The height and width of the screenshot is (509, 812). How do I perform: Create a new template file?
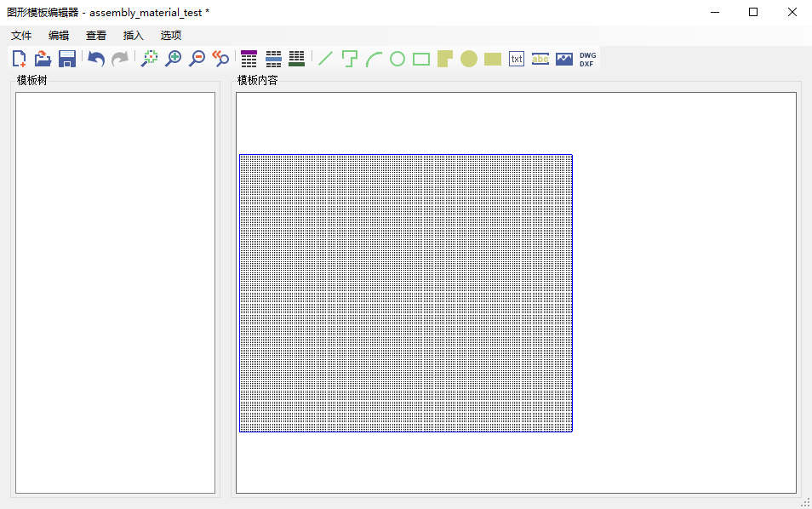click(x=20, y=59)
